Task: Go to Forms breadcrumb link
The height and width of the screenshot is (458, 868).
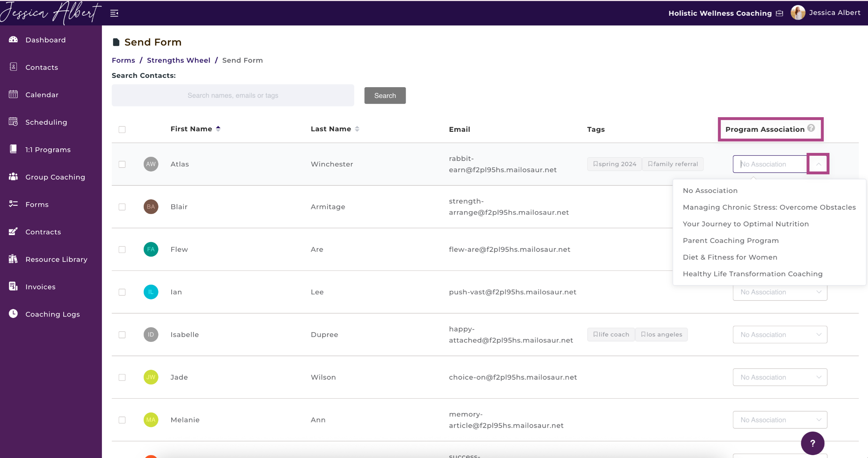Action: click(123, 60)
